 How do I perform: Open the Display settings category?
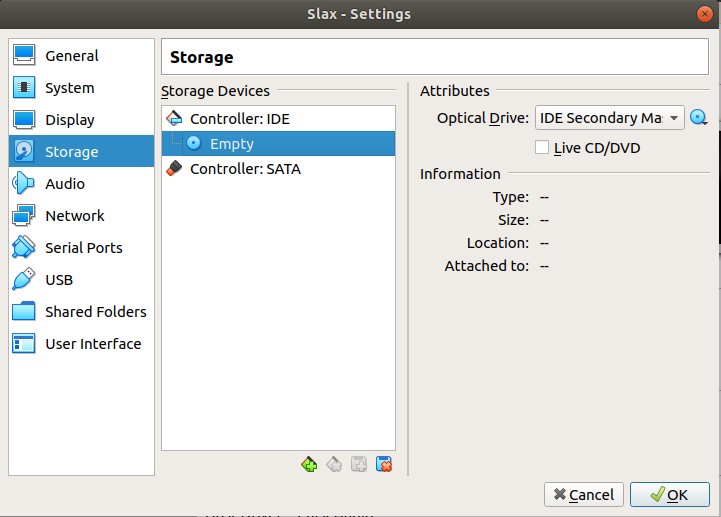[81, 120]
